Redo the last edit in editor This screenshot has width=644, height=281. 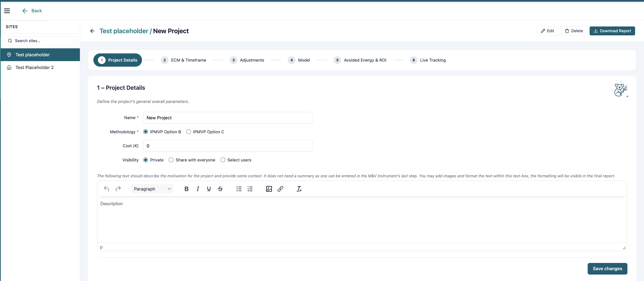point(118,189)
